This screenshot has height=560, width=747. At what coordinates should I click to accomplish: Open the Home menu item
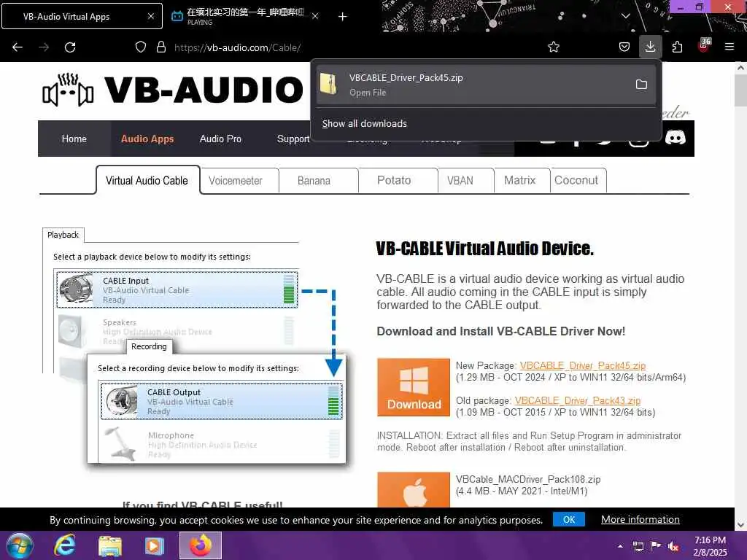[74, 139]
